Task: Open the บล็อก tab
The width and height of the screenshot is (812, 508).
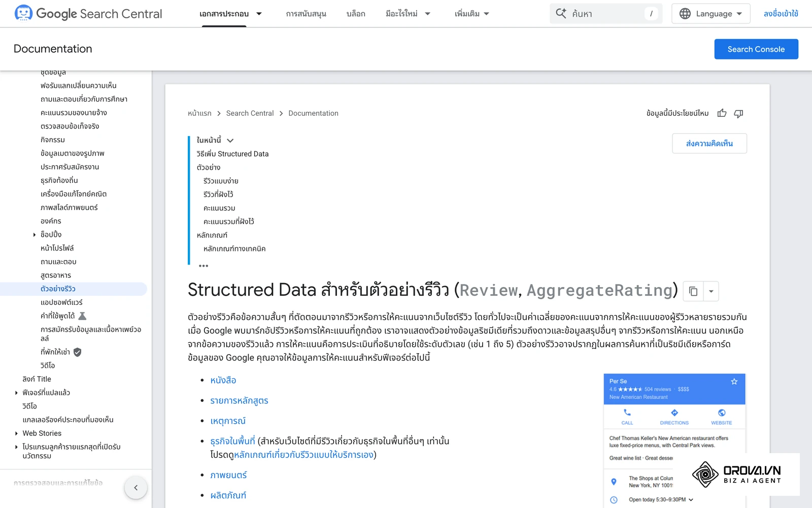Action: [x=356, y=14]
